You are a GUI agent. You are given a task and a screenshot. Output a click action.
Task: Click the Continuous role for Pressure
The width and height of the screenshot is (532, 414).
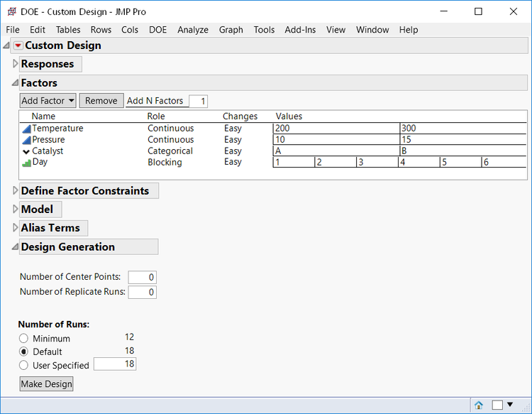tap(171, 140)
